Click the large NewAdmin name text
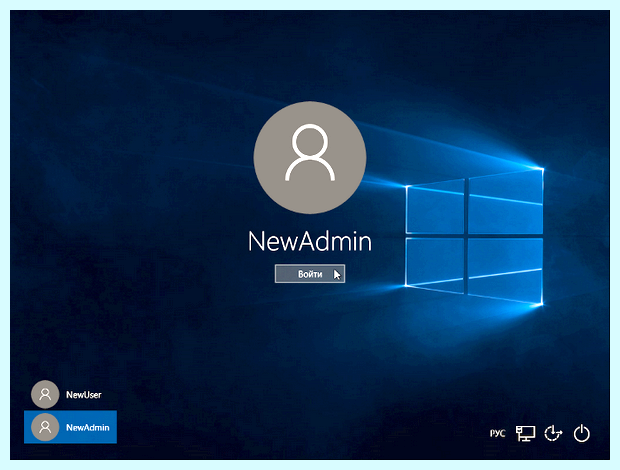The width and height of the screenshot is (620, 470). coord(310,241)
